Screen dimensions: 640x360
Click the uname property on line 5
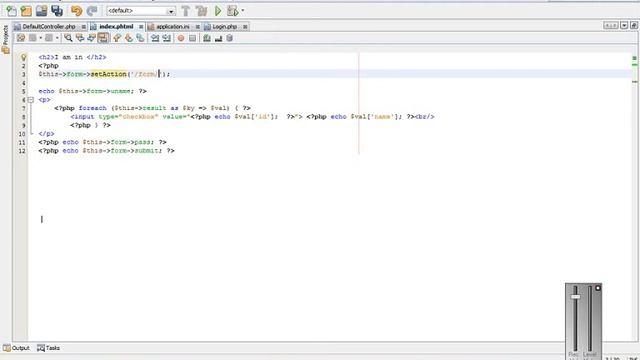(x=121, y=91)
